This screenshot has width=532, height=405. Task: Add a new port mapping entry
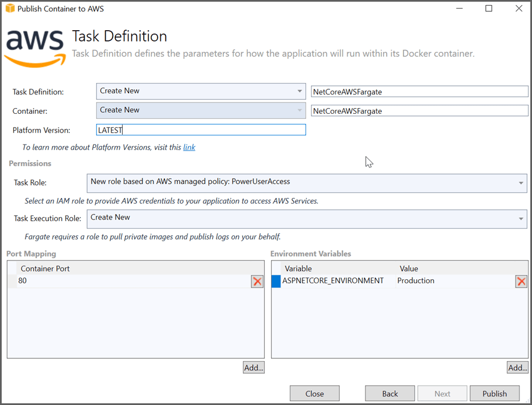coord(253,367)
